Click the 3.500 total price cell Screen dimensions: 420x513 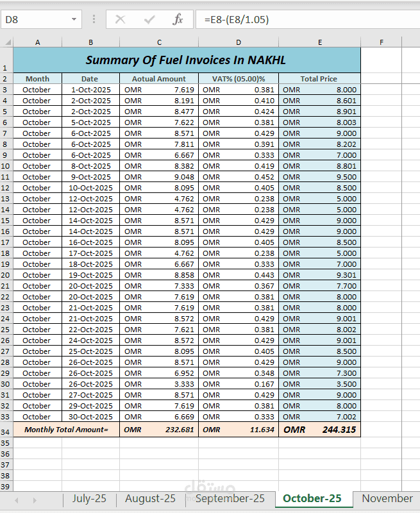(319, 384)
